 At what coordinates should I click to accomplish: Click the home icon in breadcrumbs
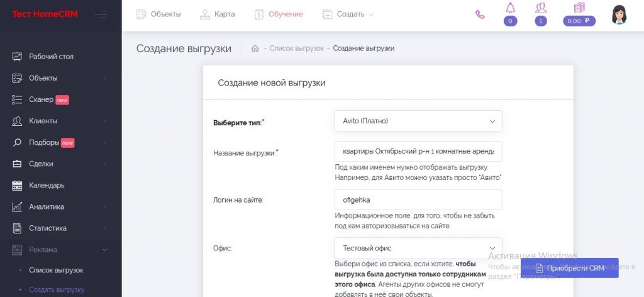[255, 48]
